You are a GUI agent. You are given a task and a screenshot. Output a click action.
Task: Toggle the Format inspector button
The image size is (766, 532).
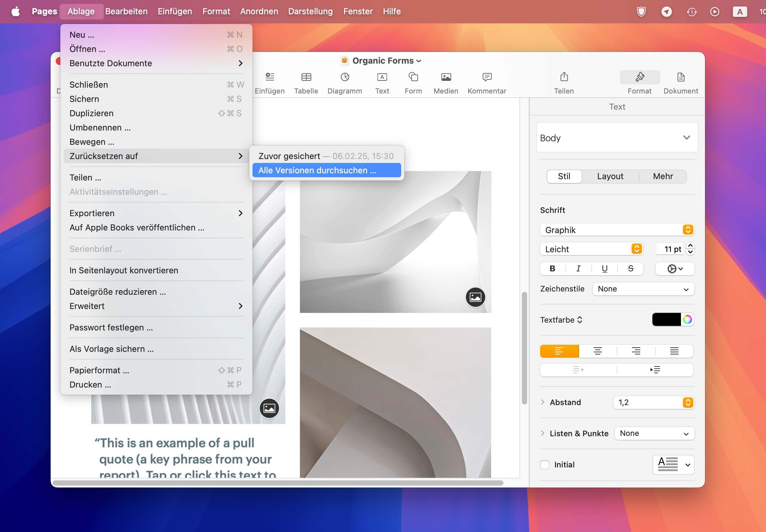coord(639,77)
